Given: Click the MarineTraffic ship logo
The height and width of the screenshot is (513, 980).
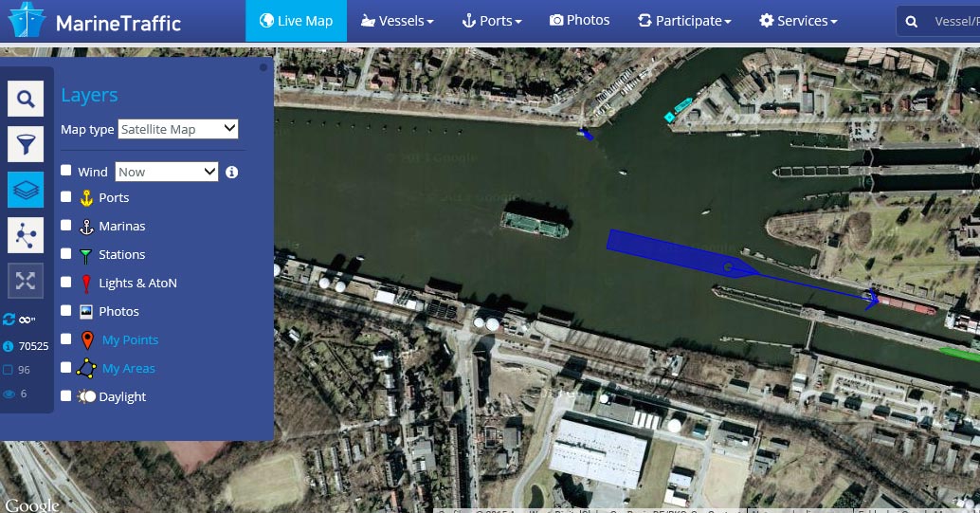Looking at the screenshot, I should (27, 20).
